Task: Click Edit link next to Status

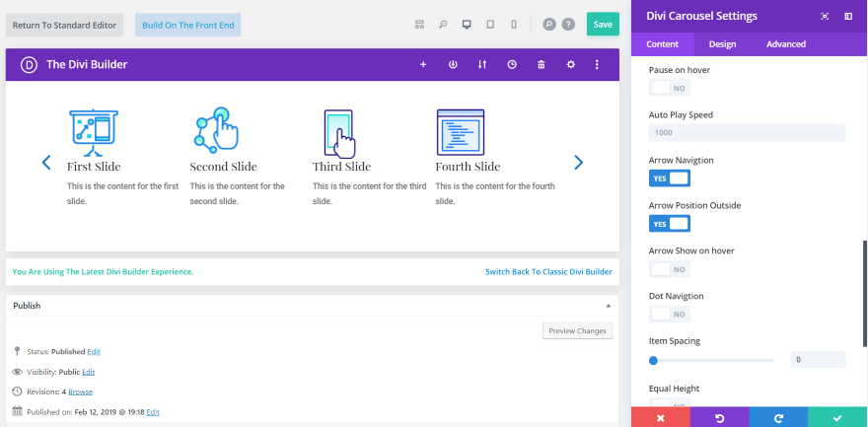Action: [x=94, y=351]
